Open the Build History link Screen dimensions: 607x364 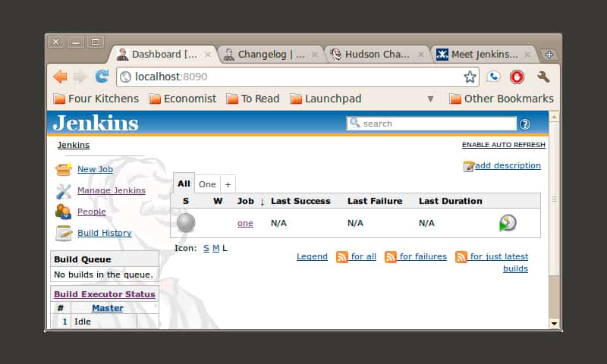(x=105, y=233)
